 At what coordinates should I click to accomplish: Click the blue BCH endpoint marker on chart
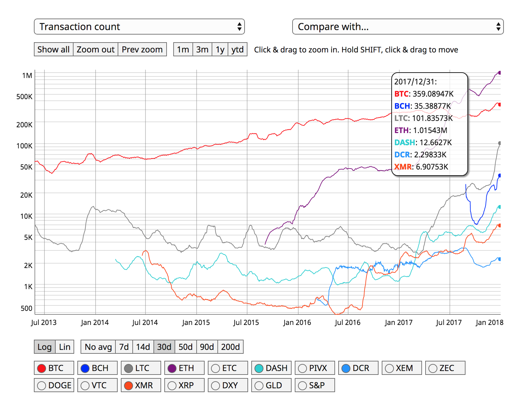pos(499,176)
